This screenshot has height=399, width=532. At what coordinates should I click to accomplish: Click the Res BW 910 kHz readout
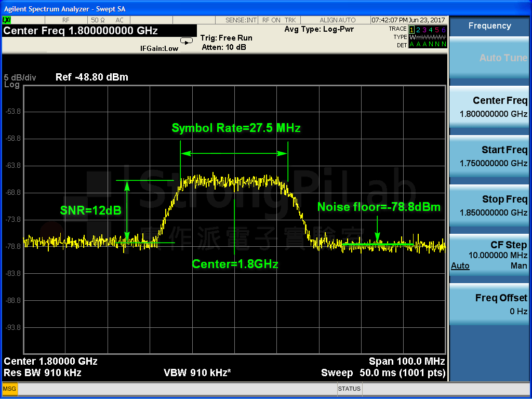pyautogui.click(x=43, y=373)
